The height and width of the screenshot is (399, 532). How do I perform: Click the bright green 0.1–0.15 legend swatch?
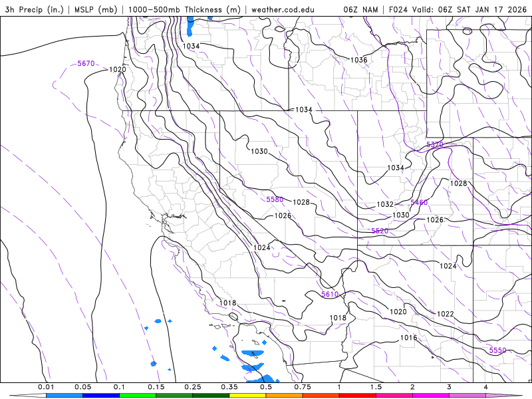coord(138,396)
